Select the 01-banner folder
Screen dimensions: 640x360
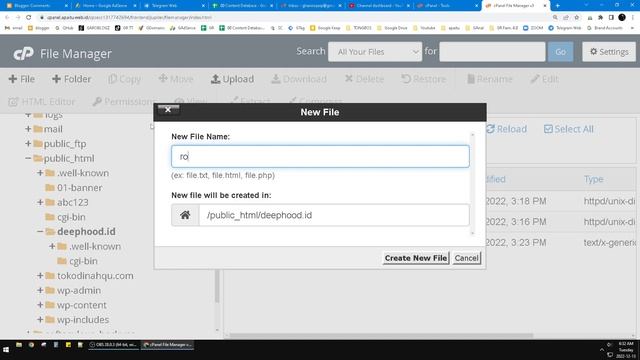point(80,188)
